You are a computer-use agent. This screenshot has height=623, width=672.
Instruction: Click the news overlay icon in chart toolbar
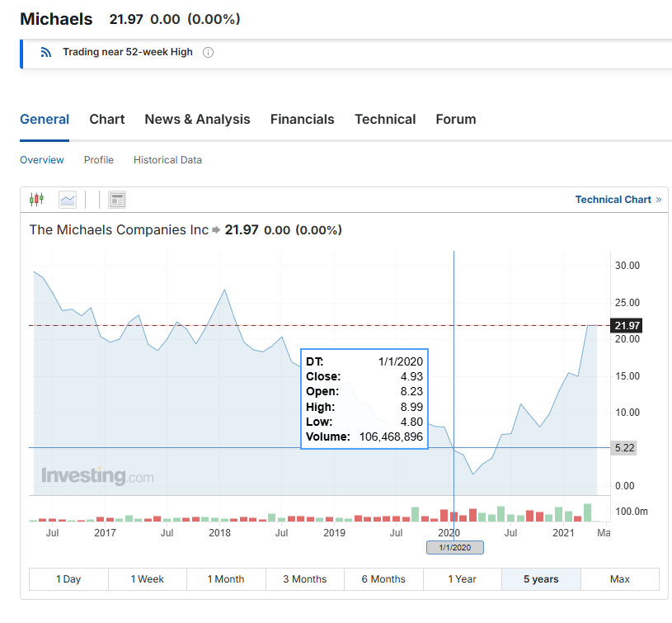[117, 200]
